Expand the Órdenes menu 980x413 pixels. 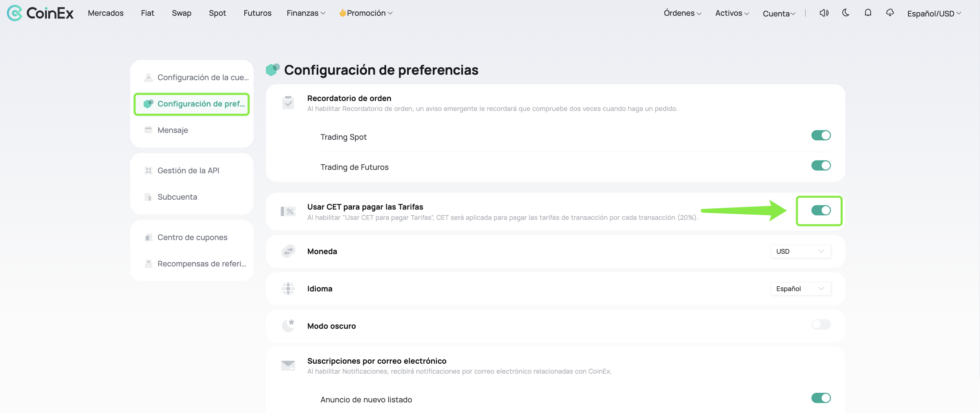tap(683, 13)
